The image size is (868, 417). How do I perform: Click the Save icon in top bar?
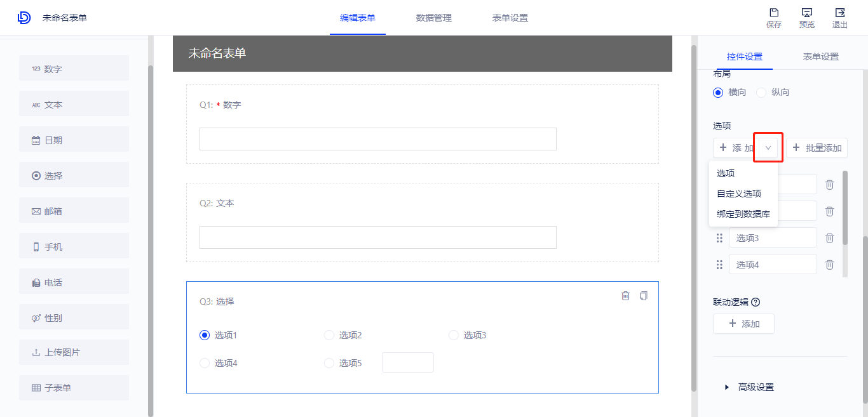point(773,13)
